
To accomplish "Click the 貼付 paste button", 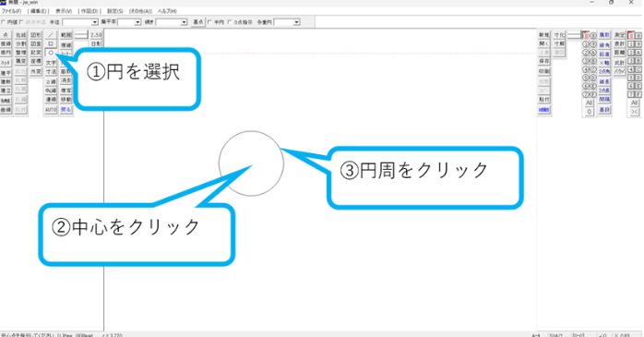I will coord(544,99).
